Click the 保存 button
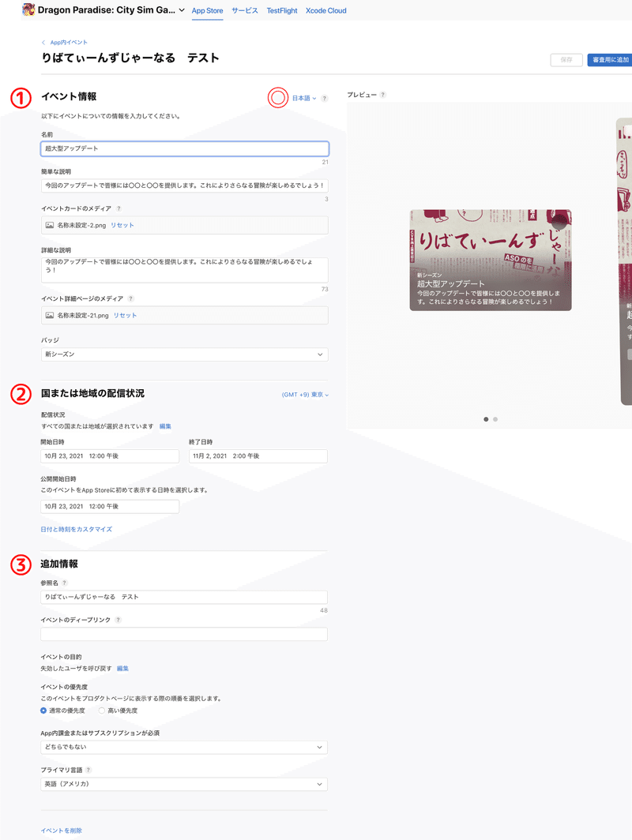 coord(566,60)
